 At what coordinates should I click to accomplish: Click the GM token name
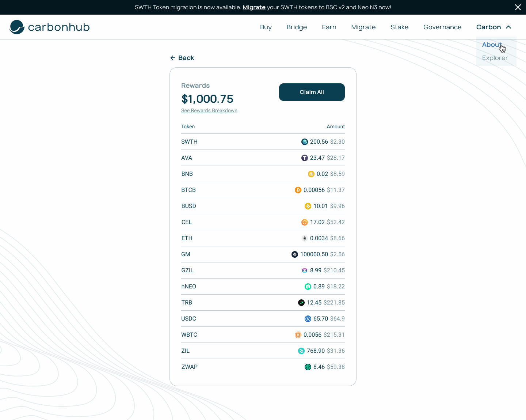pyautogui.click(x=186, y=254)
